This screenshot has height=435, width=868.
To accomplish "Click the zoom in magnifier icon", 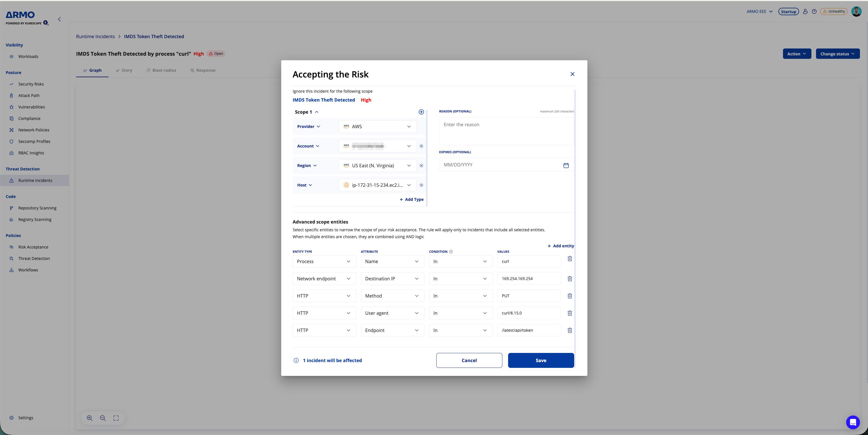I will 90,418.
